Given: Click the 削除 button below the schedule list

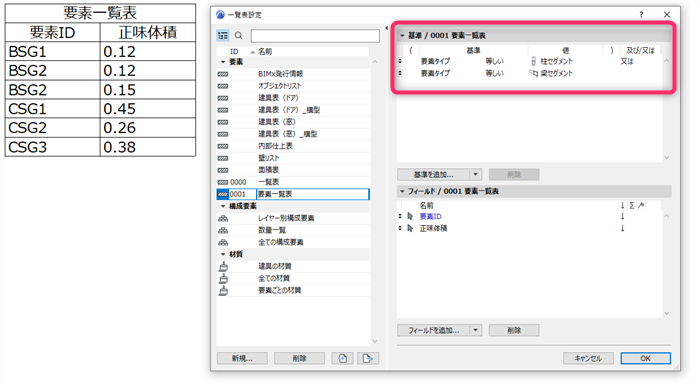Looking at the screenshot, I should coord(300,358).
